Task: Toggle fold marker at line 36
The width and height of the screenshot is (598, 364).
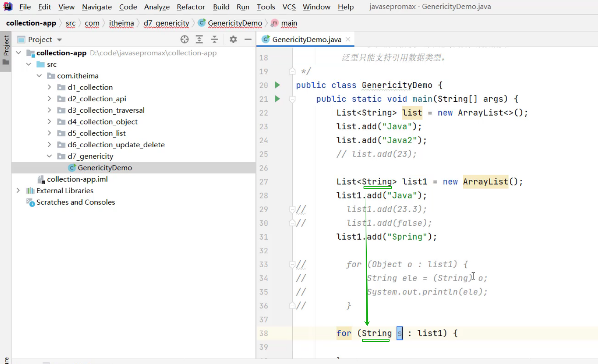Action: tap(292, 305)
